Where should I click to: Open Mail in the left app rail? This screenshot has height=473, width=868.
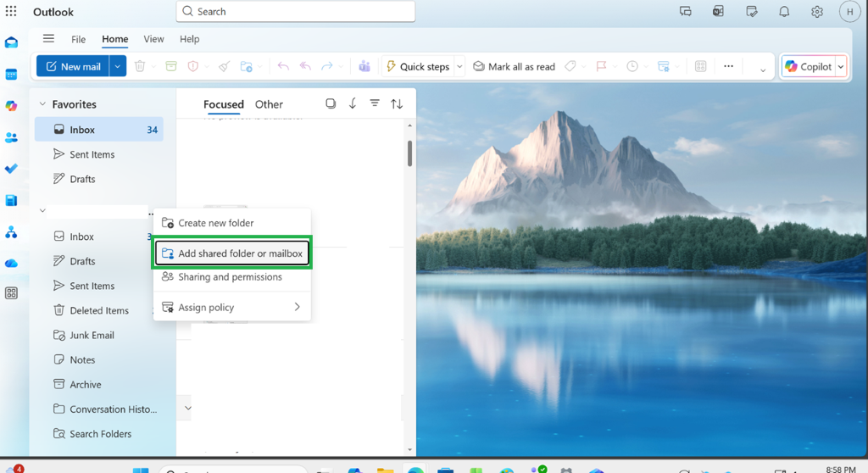(11, 42)
